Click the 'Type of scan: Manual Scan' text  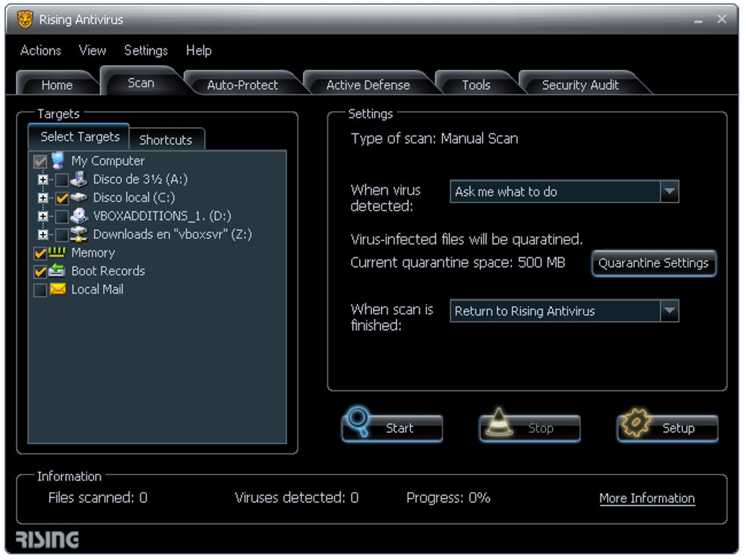pyautogui.click(x=434, y=138)
